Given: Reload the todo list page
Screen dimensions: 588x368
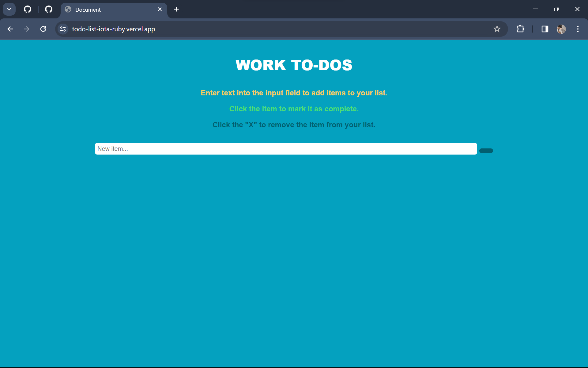Looking at the screenshot, I should (x=43, y=29).
